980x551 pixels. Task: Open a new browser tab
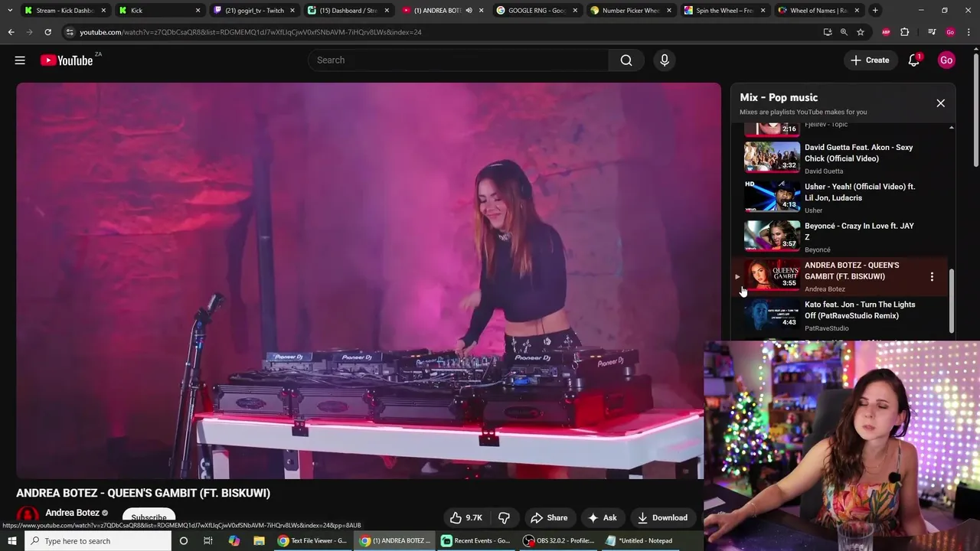coord(875,11)
